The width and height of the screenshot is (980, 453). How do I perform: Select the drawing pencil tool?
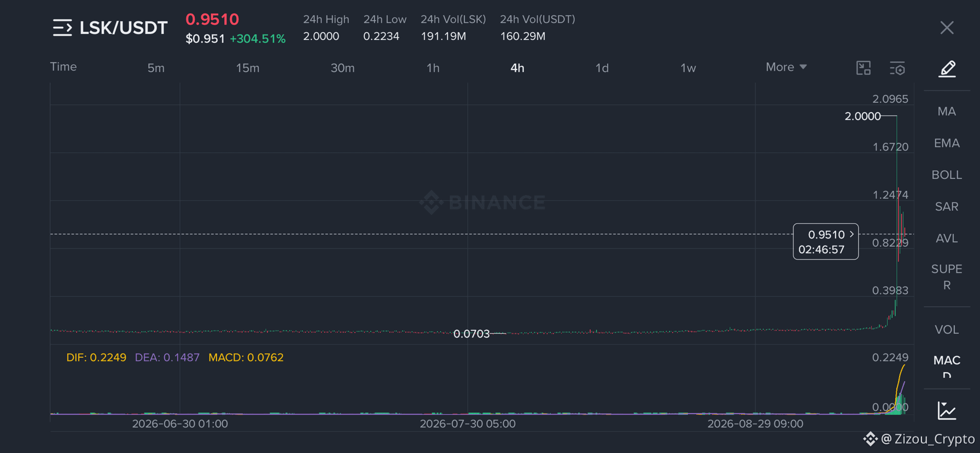(947, 68)
